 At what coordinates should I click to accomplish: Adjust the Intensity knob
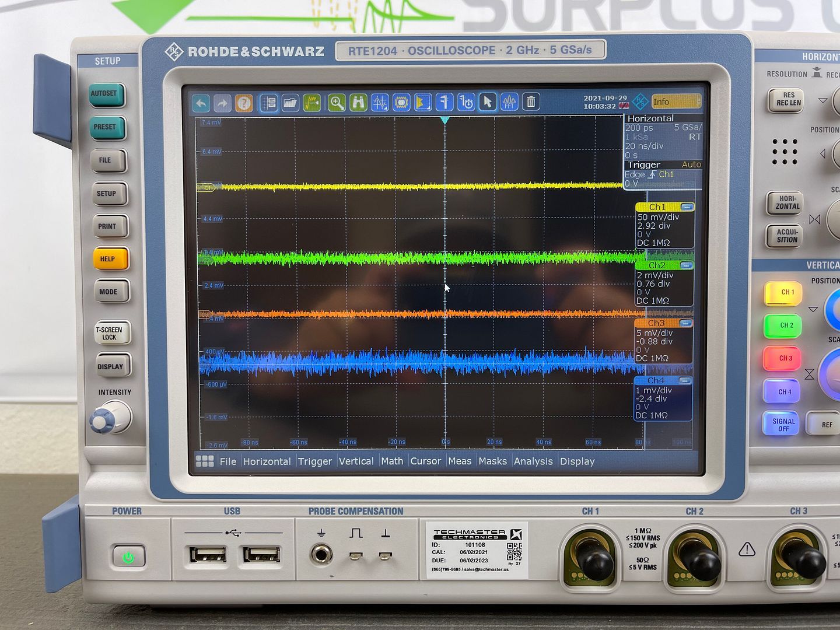point(110,418)
